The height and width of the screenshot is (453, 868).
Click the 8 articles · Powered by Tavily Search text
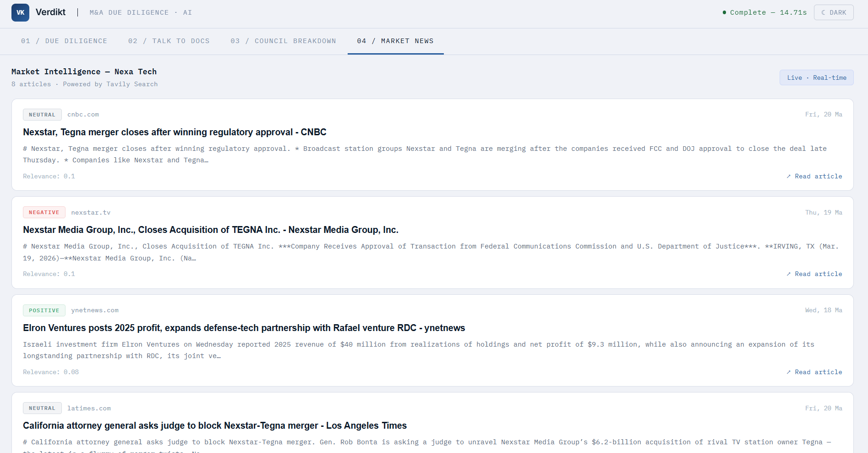84,84
